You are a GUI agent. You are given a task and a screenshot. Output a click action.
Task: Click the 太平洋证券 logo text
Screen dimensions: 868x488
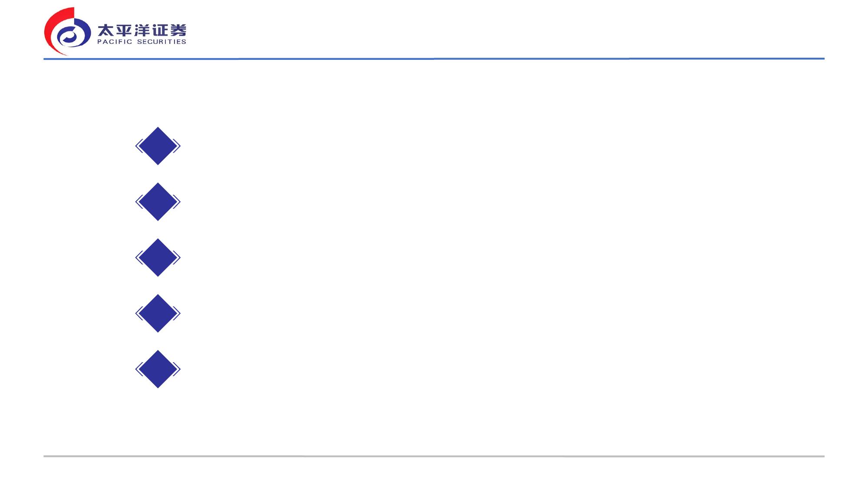tap(142, 30)
